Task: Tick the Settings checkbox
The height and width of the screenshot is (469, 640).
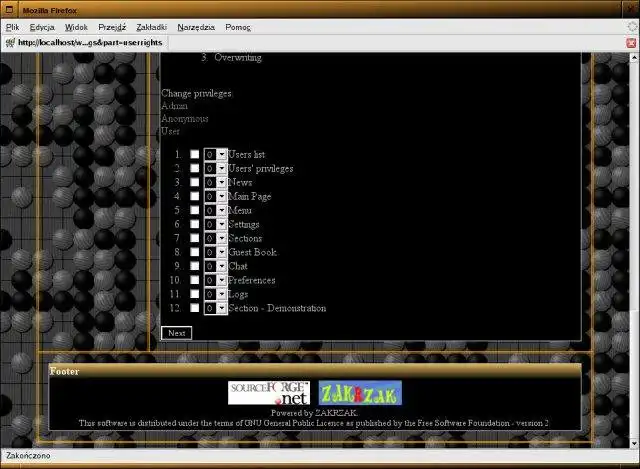Action: (195, 224)
